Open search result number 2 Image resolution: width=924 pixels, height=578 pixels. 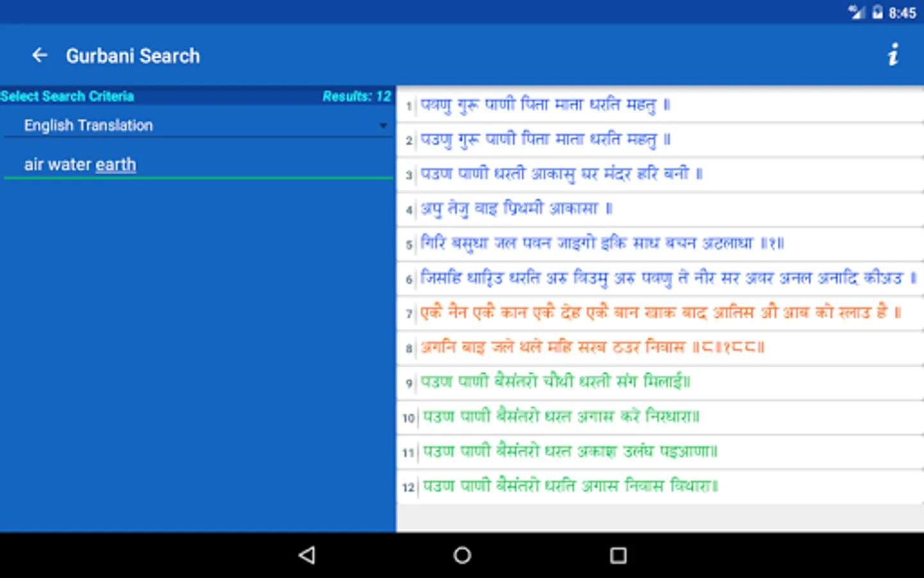660,139
